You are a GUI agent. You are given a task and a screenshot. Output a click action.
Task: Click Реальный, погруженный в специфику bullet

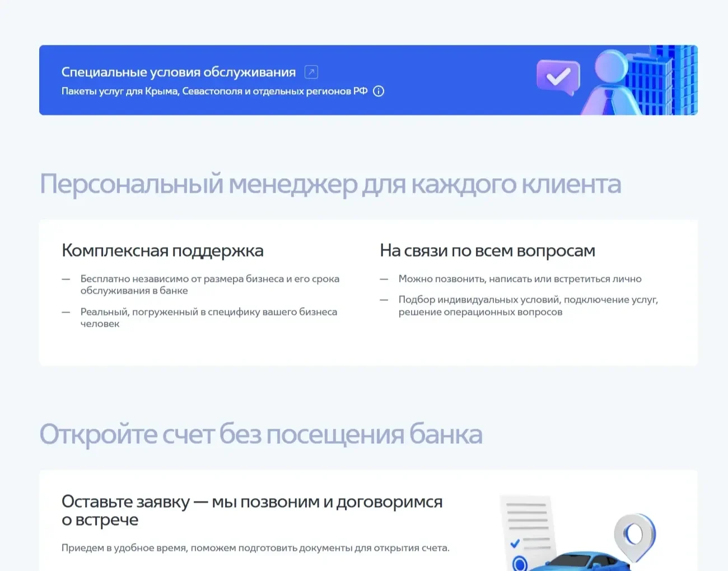point(209,318)
